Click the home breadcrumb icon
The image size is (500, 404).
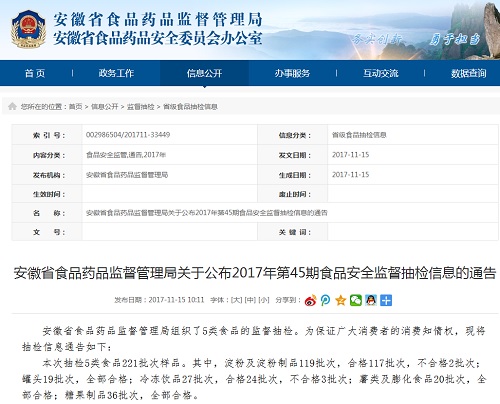click(12, 106)
